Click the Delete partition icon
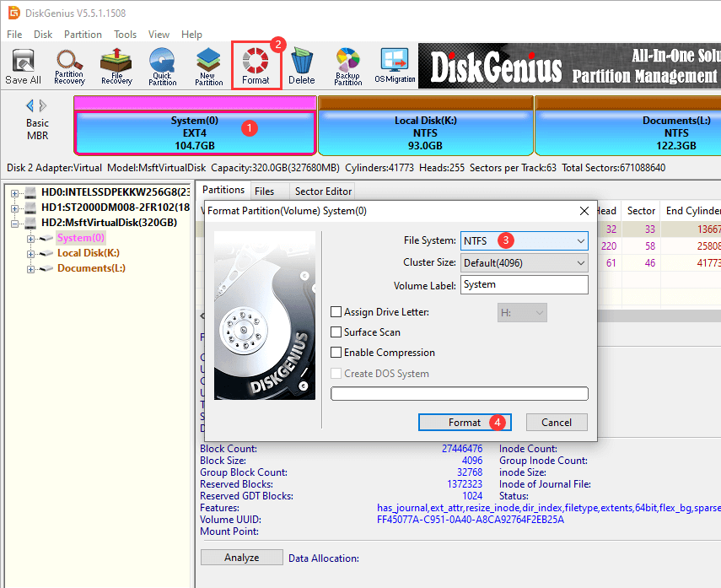 (301, 66)
